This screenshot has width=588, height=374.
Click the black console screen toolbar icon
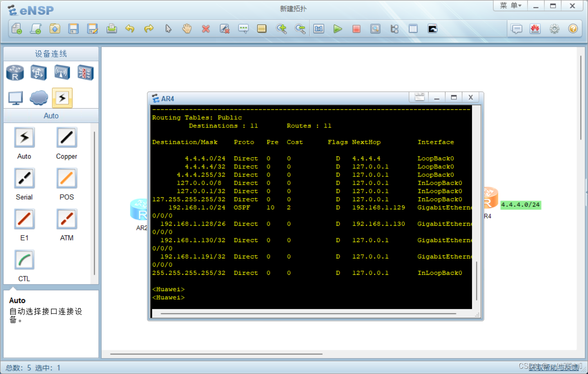[432, 29]
